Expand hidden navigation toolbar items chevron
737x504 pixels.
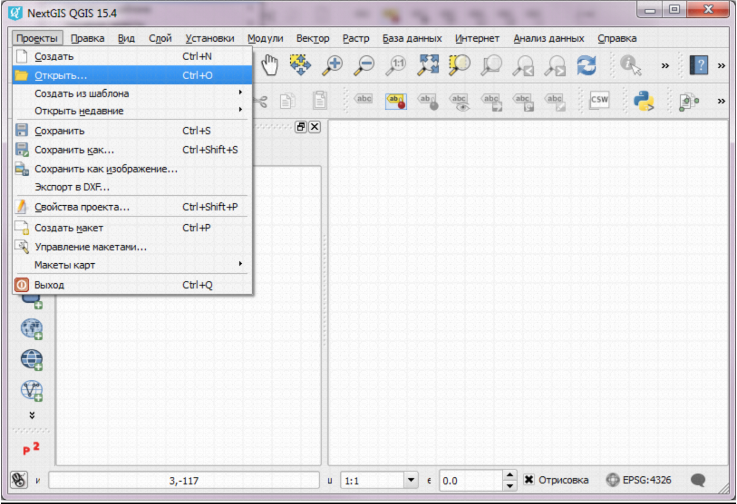click(x=665, y=66)
